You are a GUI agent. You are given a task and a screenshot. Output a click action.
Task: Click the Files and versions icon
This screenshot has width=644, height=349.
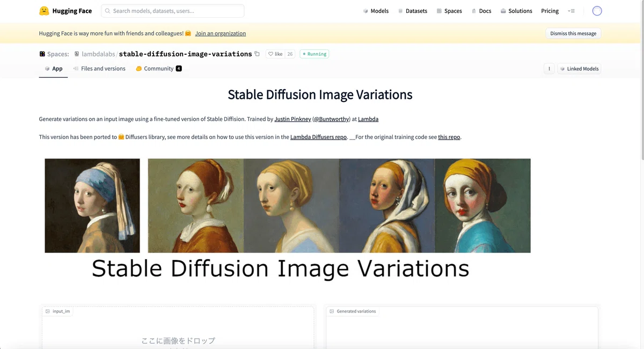pyautogui.click(x=76, y=69)
